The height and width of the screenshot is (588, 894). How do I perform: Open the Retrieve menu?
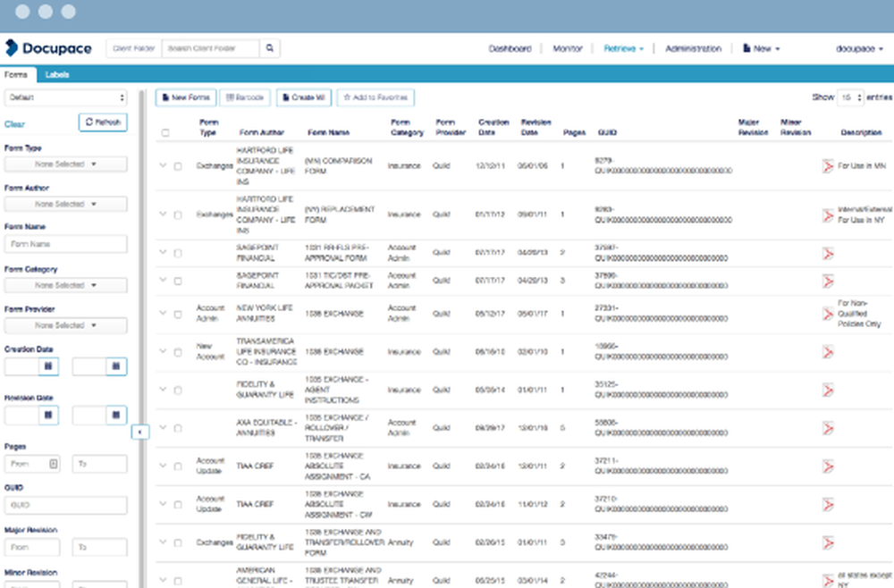[623, 48]
